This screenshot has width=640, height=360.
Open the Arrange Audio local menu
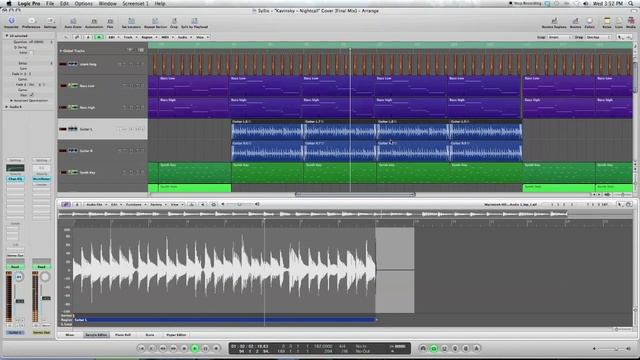tap(184, 37)
